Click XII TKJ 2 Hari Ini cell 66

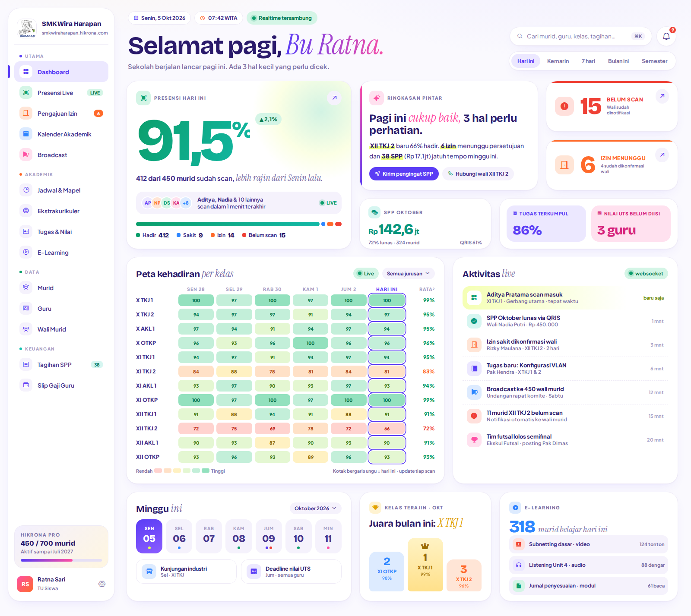(x=387, y=428)
